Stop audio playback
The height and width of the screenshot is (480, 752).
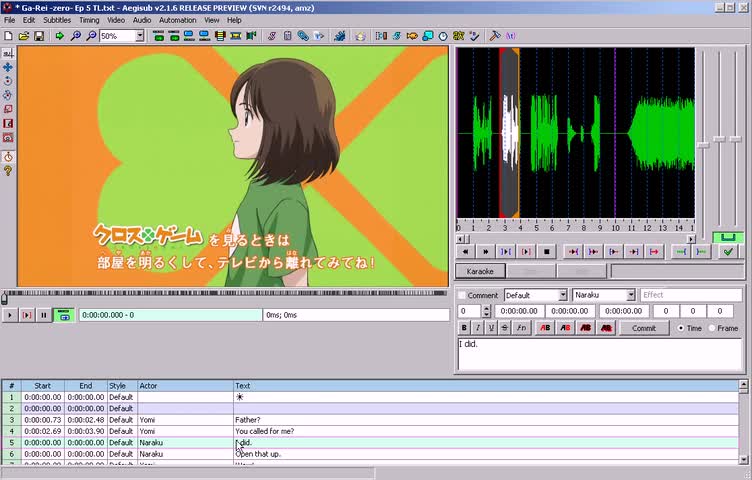click(x=546, y=251)
